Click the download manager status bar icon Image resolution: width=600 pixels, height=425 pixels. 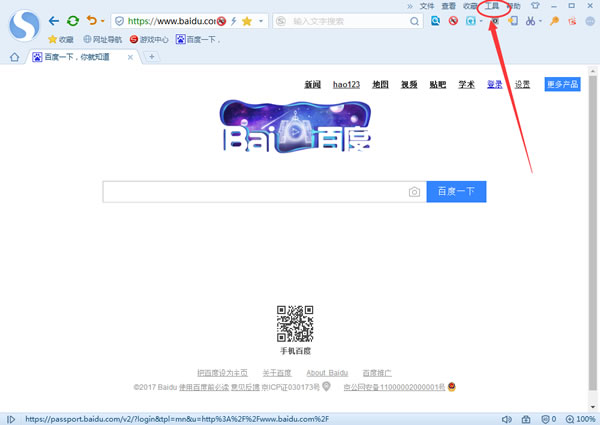(x=526, y=420)
